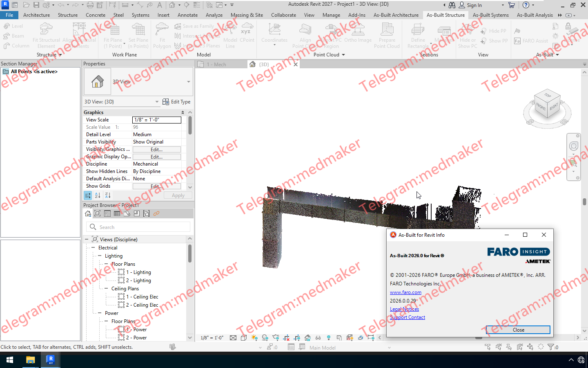Show Sheets via Project Browser sheet icon
Viewport: 588px width, 368px height.
(x=127, y=213)
